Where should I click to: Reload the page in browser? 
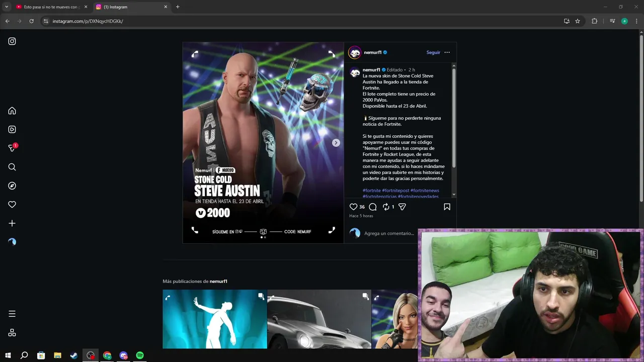[x=31, y=21]
